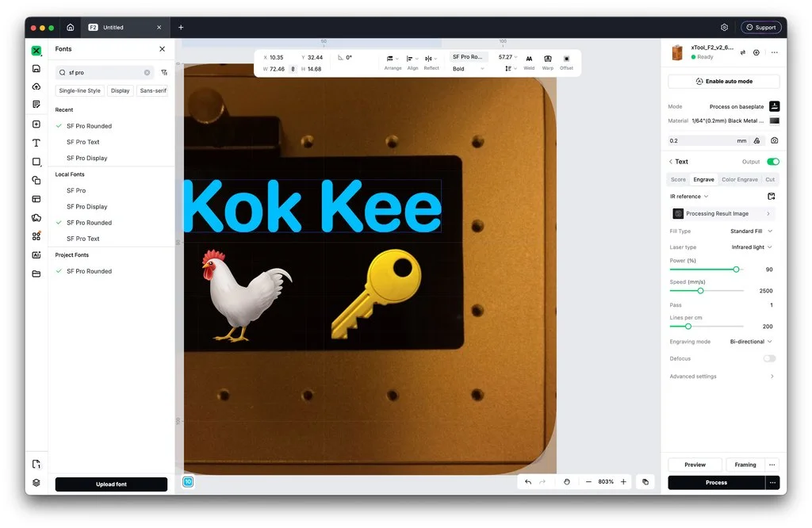Click the Save project icon in left sidebar
The height and width of the screenshot is (528, 812).
(x=36, y=68)
